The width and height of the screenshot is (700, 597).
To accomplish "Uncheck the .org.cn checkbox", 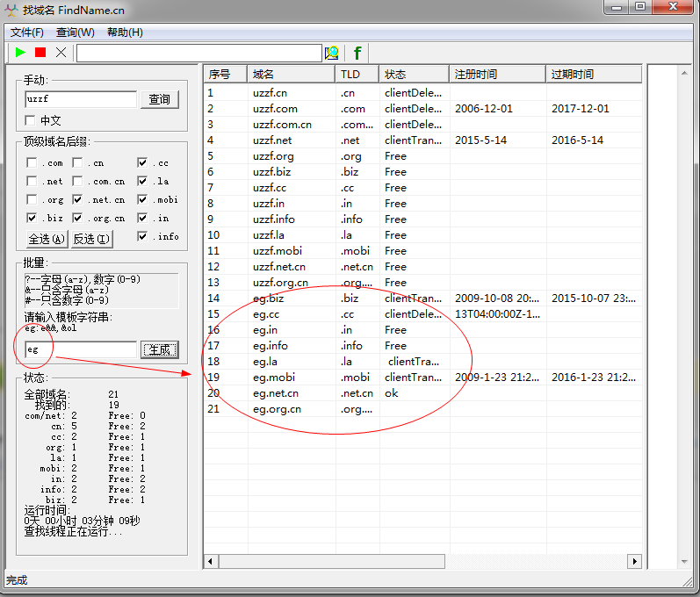I will [x=77, y=218].
